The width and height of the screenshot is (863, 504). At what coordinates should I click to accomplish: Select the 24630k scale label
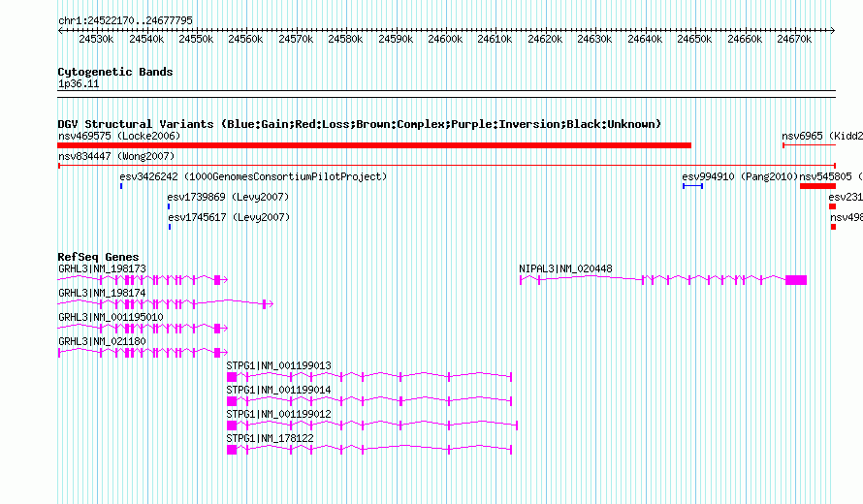click(x=594, y=39)
